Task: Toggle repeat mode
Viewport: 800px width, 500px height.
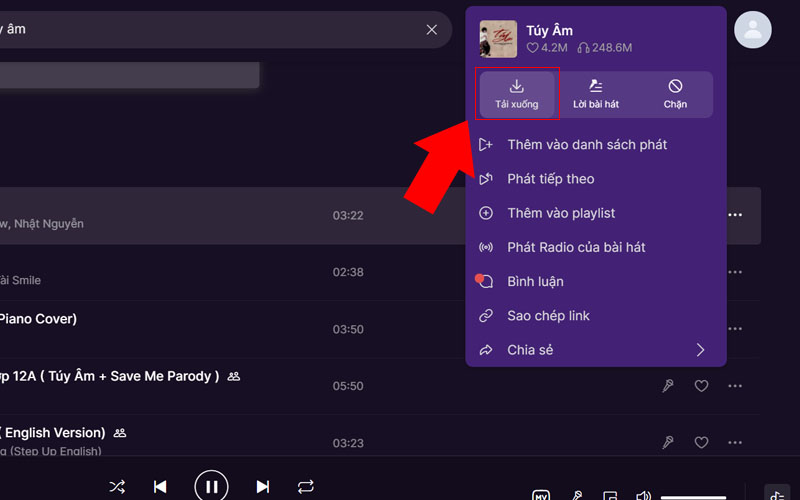Action: [306, 487]
